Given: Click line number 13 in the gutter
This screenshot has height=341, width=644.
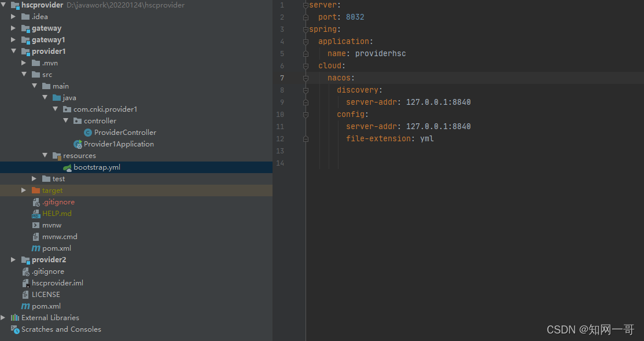Looking at the screenshot, I should pos(280,151).
